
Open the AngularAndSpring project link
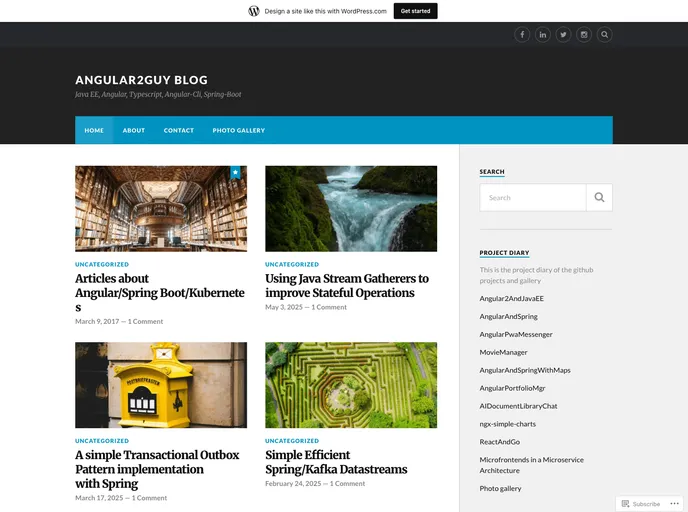[509, 316]
